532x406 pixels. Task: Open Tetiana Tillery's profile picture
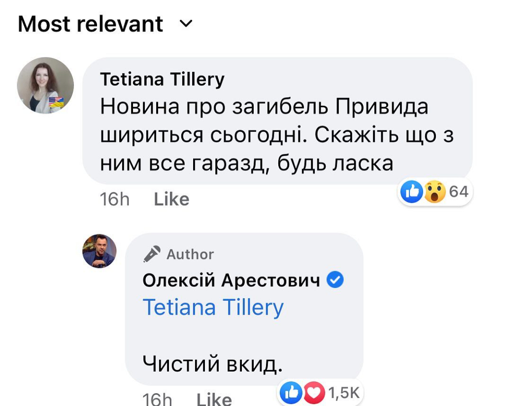pos(45,86)
